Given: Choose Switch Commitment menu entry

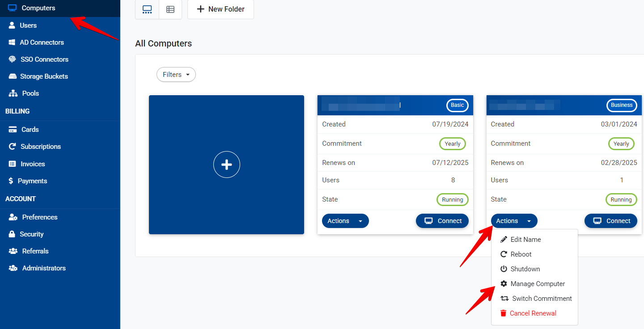Looking at the screenshot, I should [541, 299].
